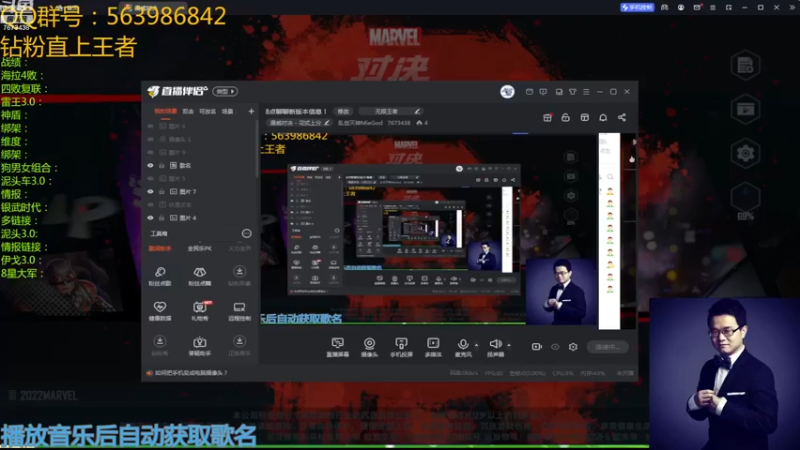Hide the 图片 4 source
The height and width of the screenshot is (450, 800).
point(151,218)
